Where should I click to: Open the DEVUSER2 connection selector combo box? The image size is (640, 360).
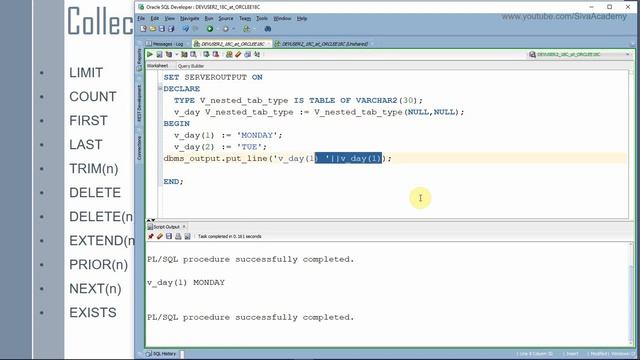[x=580, y=54]
